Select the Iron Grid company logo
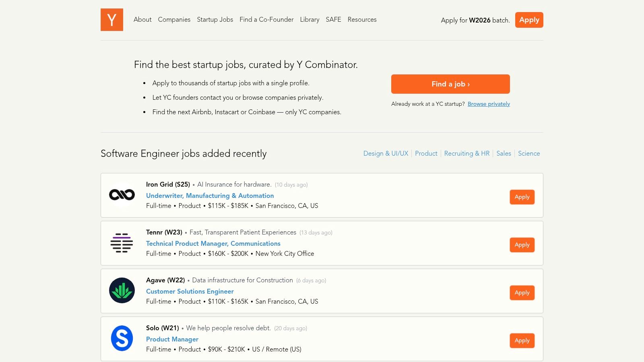The width and height of the screenshot is (644, 362). pos(122,195)
